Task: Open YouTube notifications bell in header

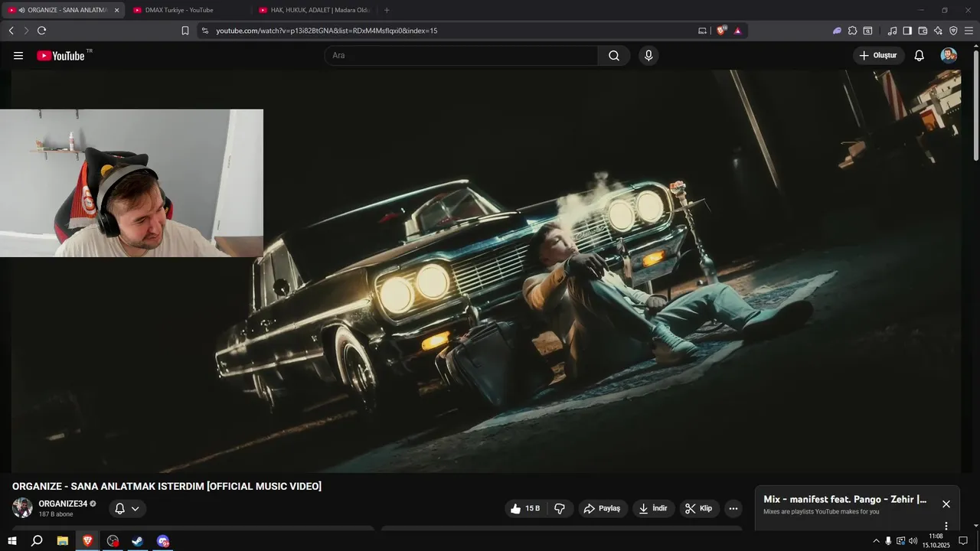Action: [920, 56]
